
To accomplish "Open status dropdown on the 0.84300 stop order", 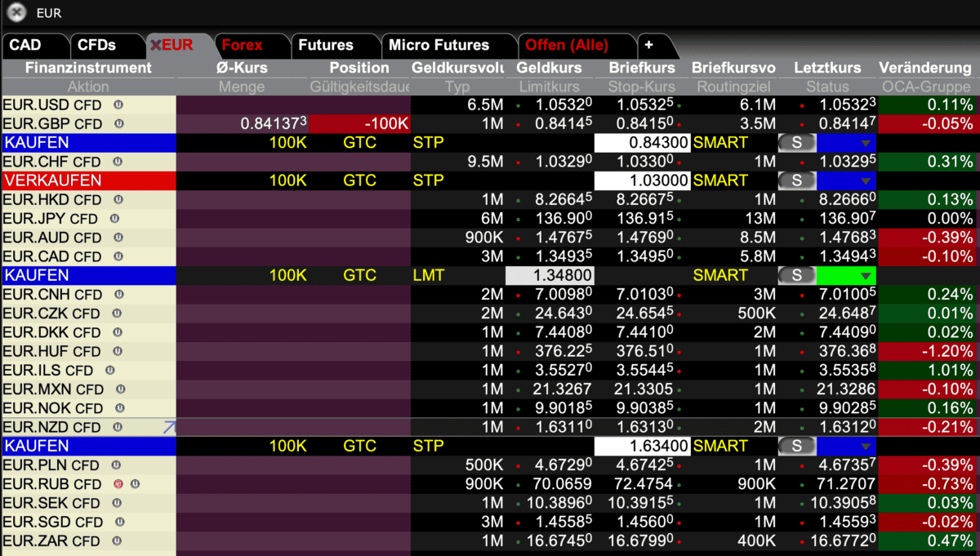I will pos(866,143).
